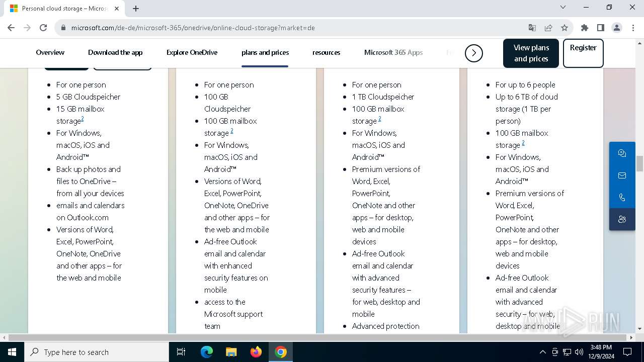Viewport: 644px width, 362px height.
Task: Bookmark this tab with the star icon
Action: [565, 28]
